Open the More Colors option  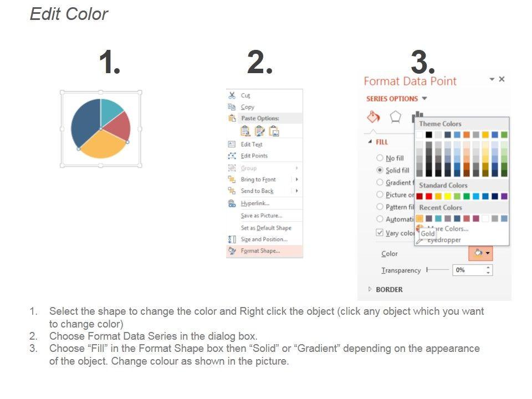click(x=448, y=229)
